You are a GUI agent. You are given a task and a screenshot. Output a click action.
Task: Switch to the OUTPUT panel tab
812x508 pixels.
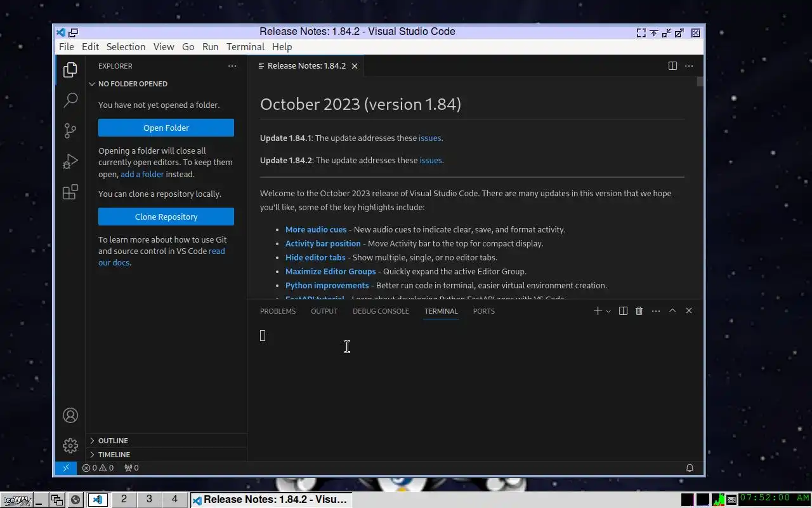pos(324,311)
